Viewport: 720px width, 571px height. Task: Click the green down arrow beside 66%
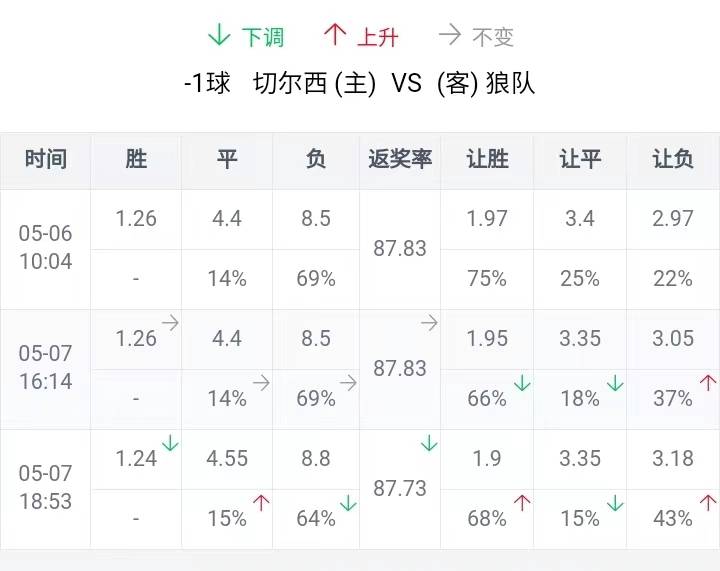click(x=522, y=382)
